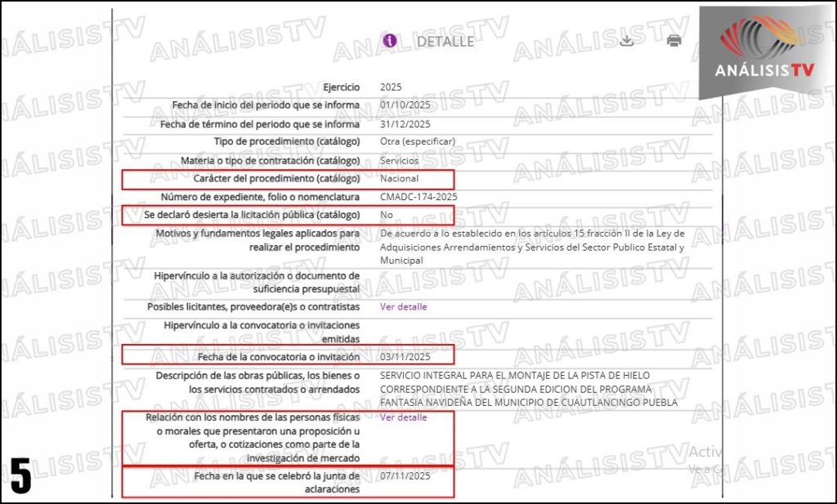Select the SERVICIO INTEGRAL description text

tap(529, 389)
